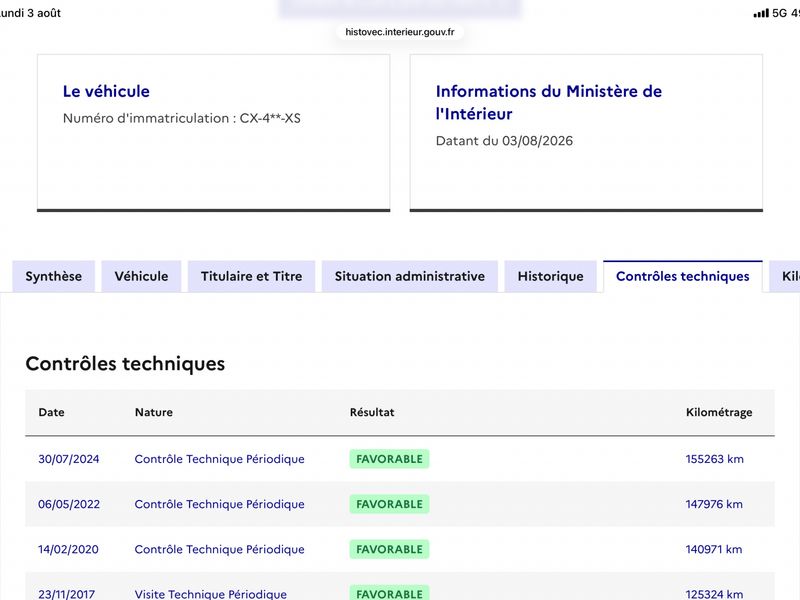Image resolution: width=800 pixels, height=600 pixels.
Task: Click the FAVORABLE badge for 06/05/2022
Action: (x=389, y=504)
